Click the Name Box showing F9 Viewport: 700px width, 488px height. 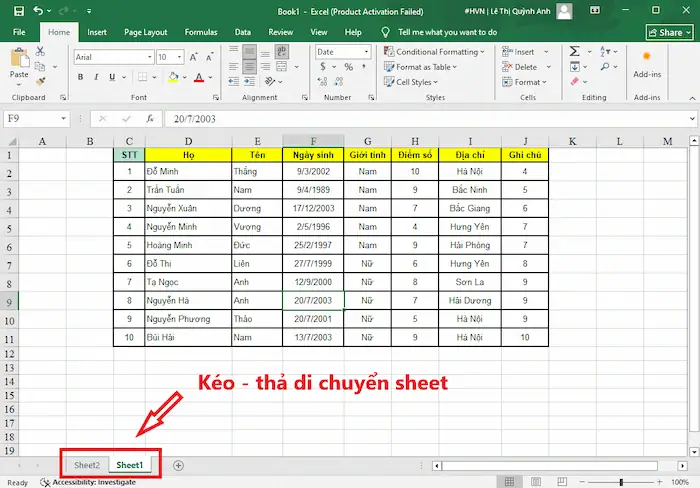click(x=30, y=118)
